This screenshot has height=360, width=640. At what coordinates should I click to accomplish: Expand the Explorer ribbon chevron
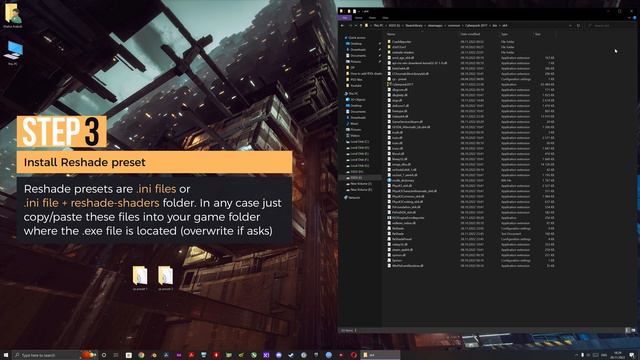click(x=629, y=18)
